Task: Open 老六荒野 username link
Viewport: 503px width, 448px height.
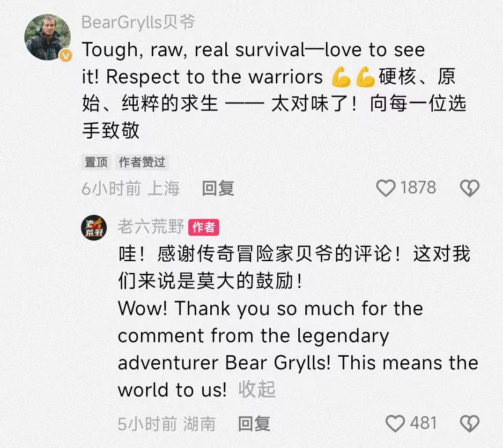Action: pyautogui.click(x=150, y=227)
